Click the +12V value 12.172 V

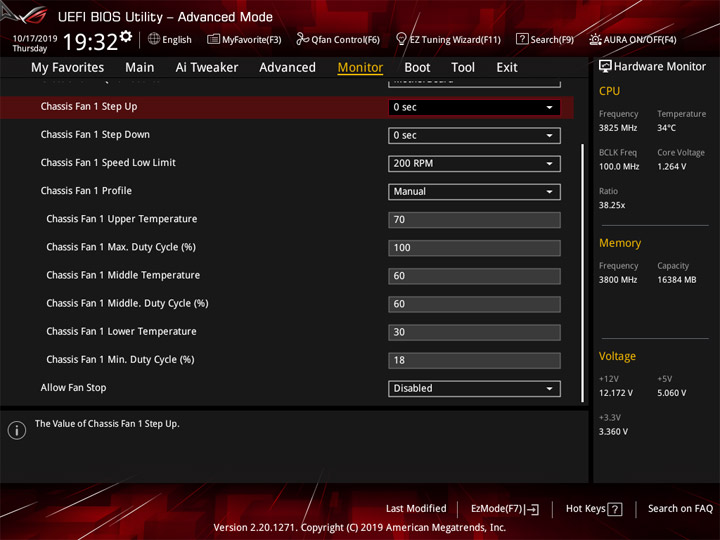point(616,394)
